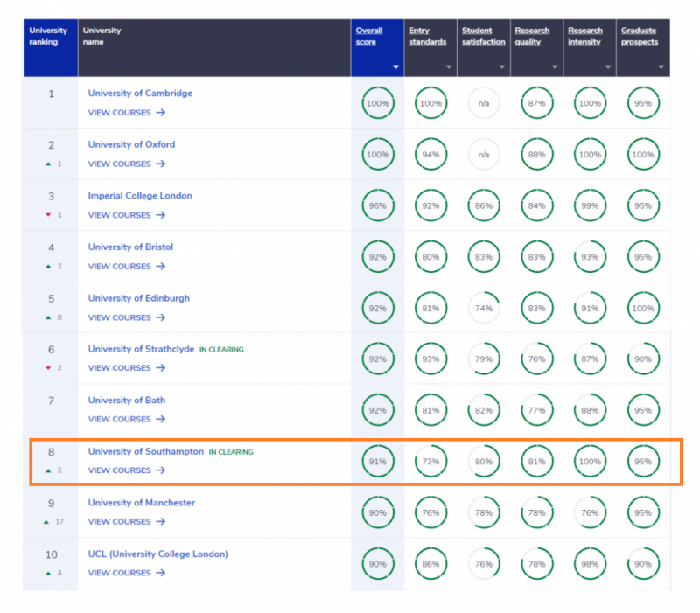Image resolution: width=700 pixels, height=613 pixels.
Task: Sort by Student satisfaction column
Action: 484,36
